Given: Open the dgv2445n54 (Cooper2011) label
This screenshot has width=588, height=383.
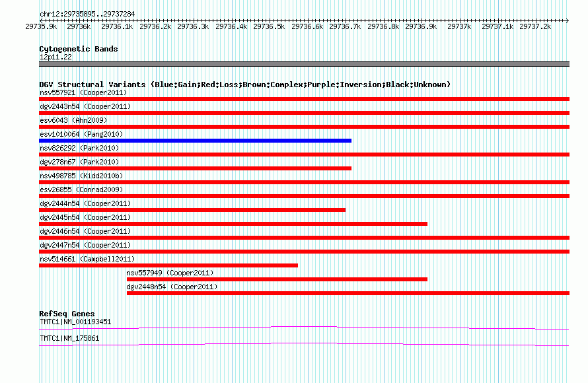Looking at the screenshot, I should 85,217.
